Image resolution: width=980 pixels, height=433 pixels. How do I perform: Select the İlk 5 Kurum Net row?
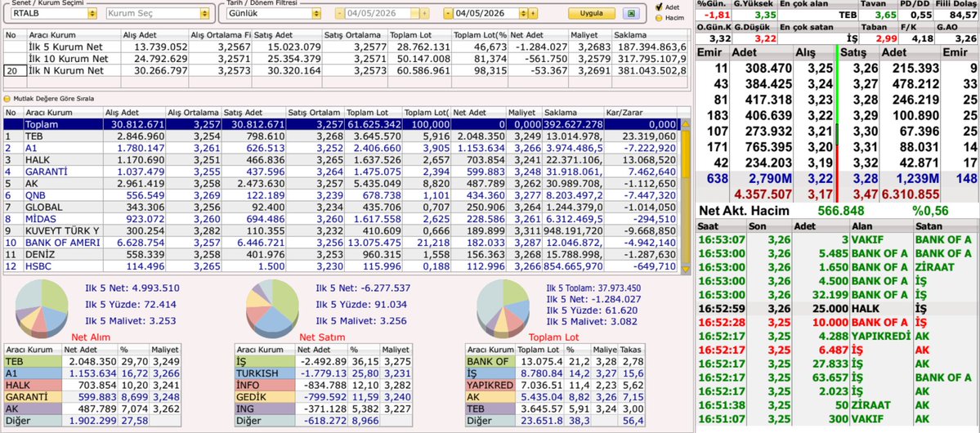(x=346, y=47)
